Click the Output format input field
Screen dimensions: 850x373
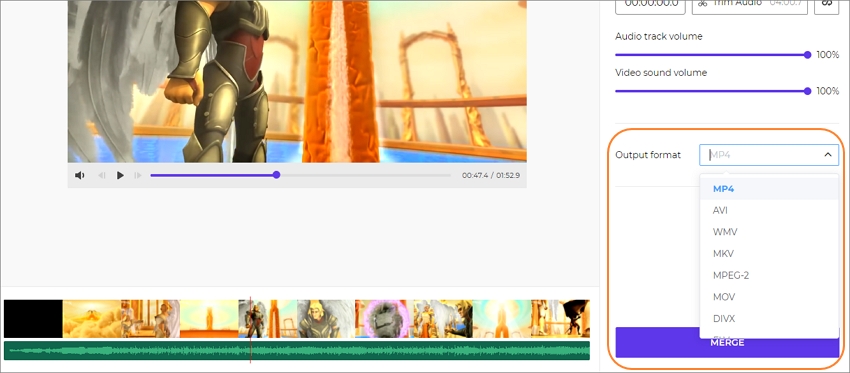click(769, 155)
